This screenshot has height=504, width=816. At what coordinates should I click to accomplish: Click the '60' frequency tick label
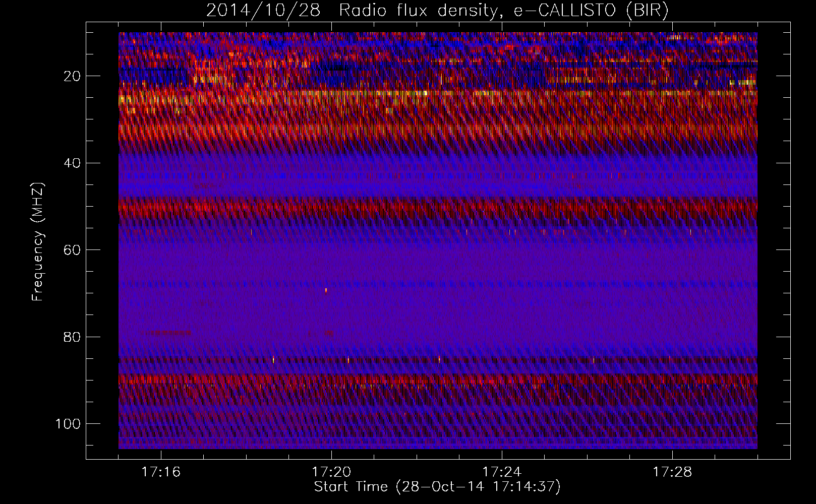72,250
